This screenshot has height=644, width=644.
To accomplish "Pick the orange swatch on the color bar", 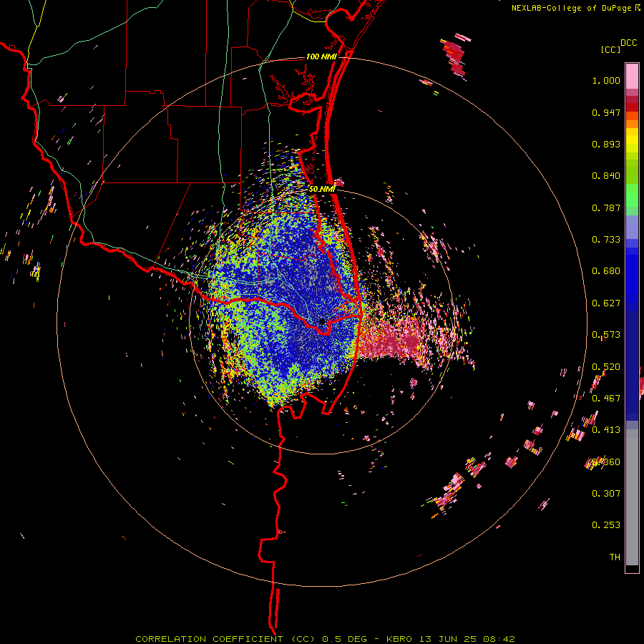I will tap(632, 124).
